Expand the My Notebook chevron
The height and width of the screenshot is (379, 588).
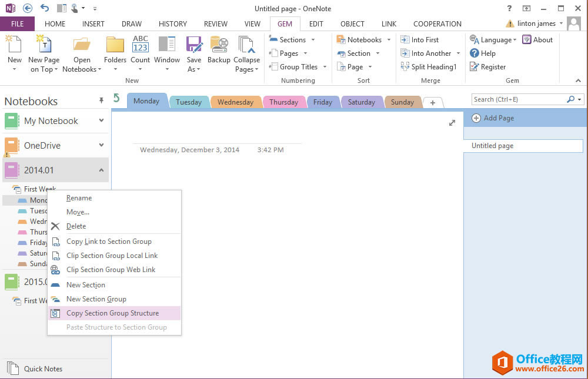[101, 121]
